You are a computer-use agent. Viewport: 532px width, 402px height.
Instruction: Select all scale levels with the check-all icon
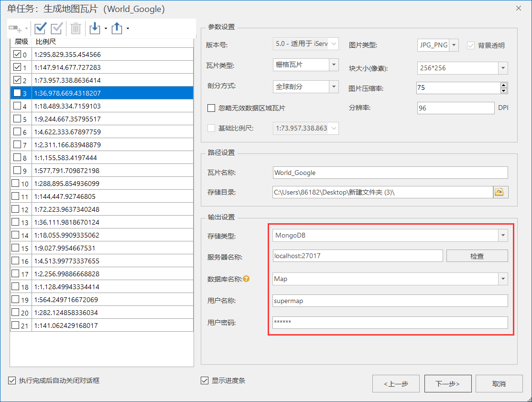(40, 28)
